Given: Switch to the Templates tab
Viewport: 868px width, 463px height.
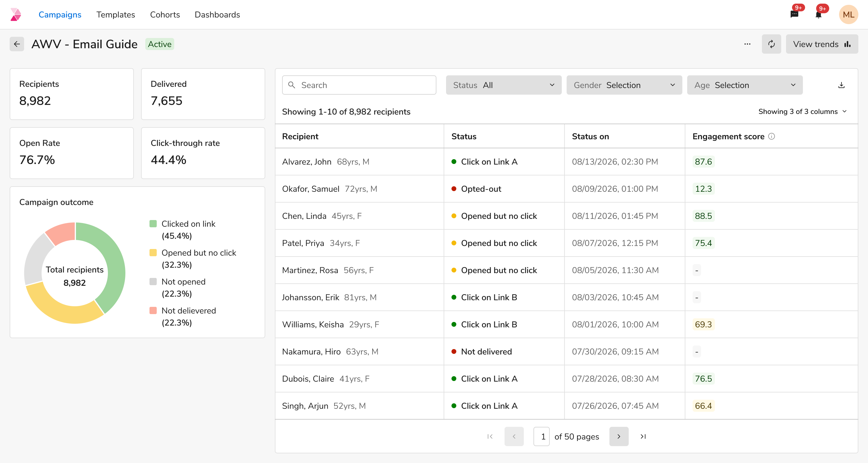Looking at the screenshot, I should [x=115, y=14].
